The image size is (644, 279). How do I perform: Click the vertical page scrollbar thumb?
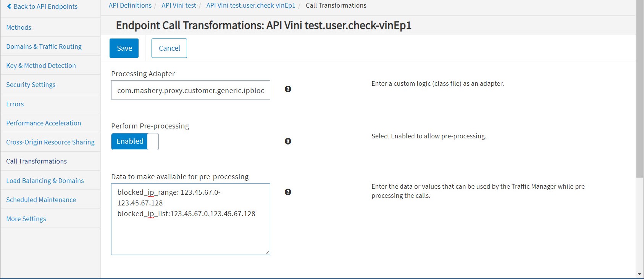pyautogui.click(x=639, y=88)
